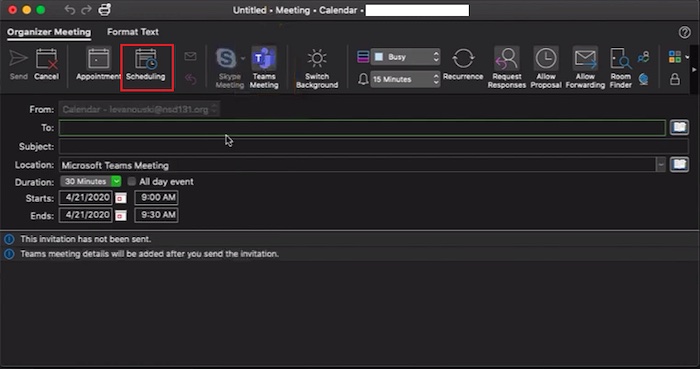Expand the 30 Minutes duration dropdown

116,181
